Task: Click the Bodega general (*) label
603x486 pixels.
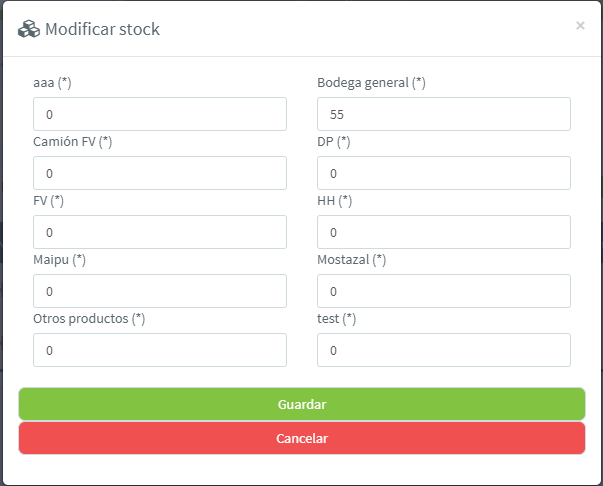Action: pos(371,83)
